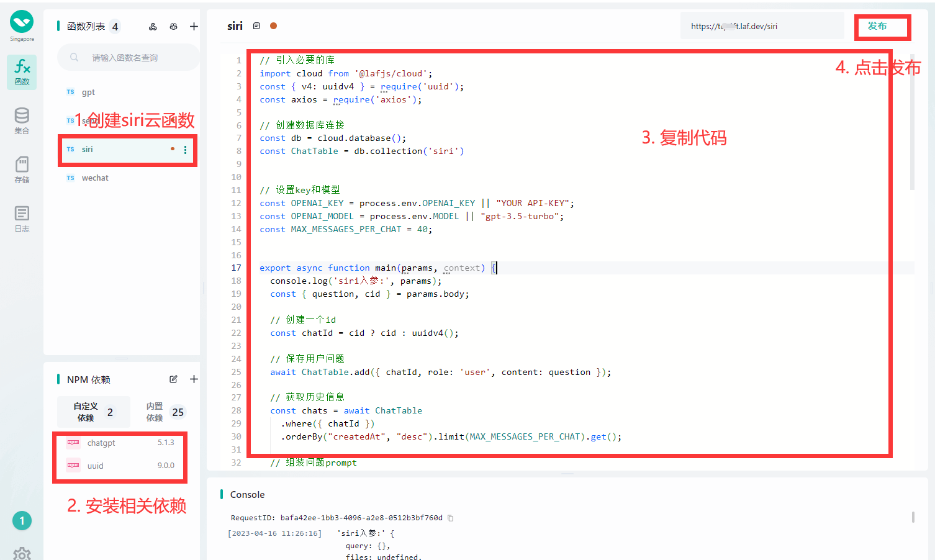The width and height of the screenshot is (935, 560).
Task: Copy the RequestID using the copy icon
Action: (450, 517)
